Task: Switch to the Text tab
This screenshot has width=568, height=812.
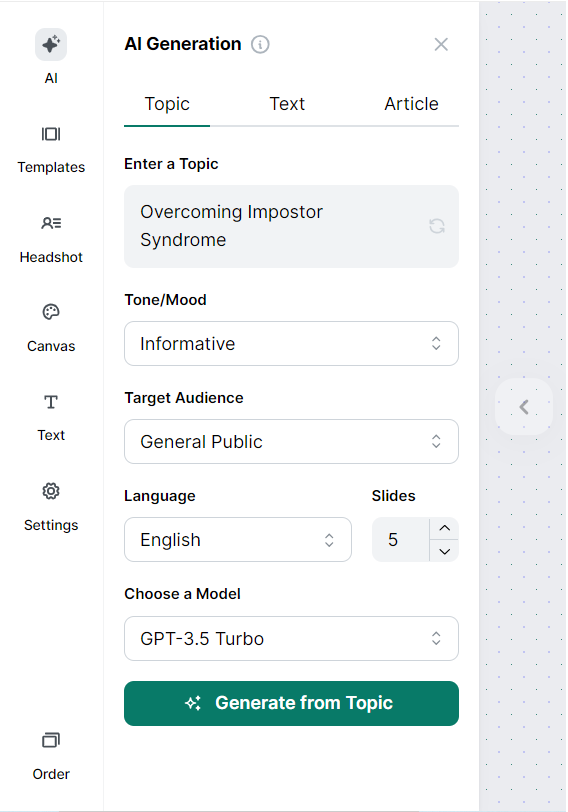Action: pos(287,104)
